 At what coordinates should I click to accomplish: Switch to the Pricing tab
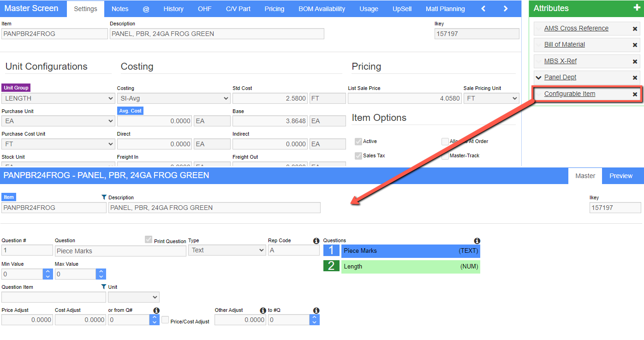(274, 9)
